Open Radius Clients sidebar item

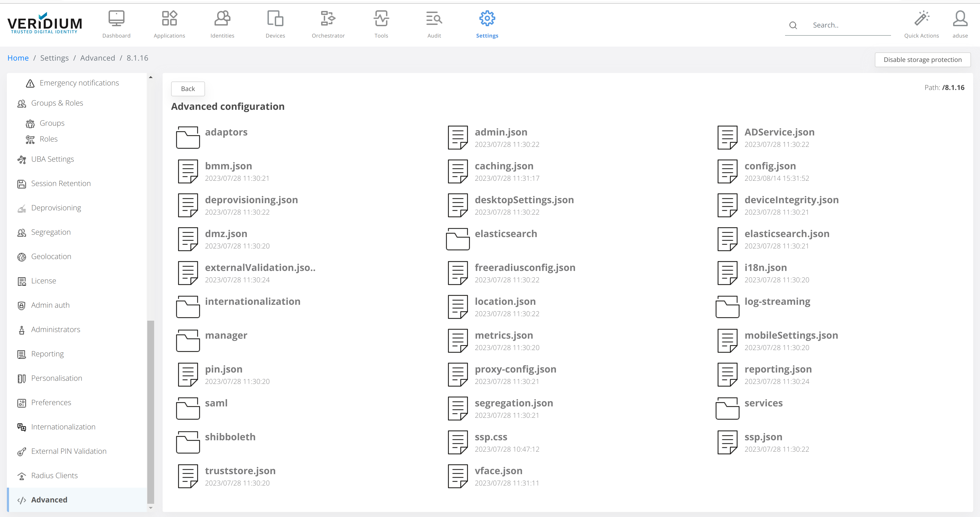coord(54,475)
